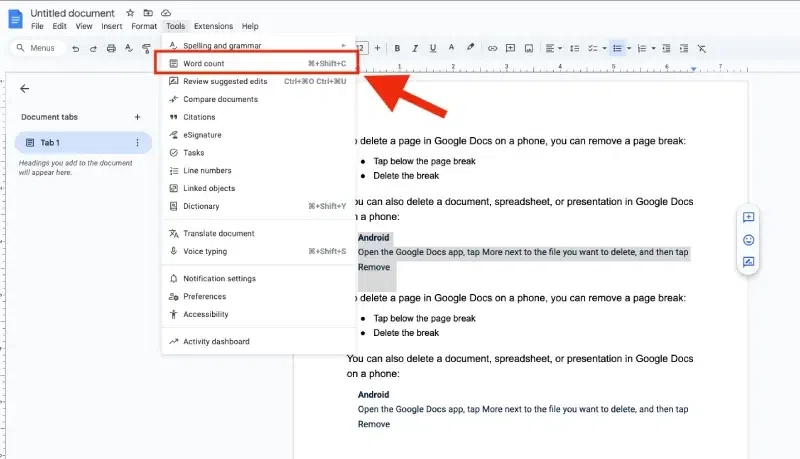This screenshot has height=459, width=800.
Task: Open Notification settings
Action: pos(258,278)
